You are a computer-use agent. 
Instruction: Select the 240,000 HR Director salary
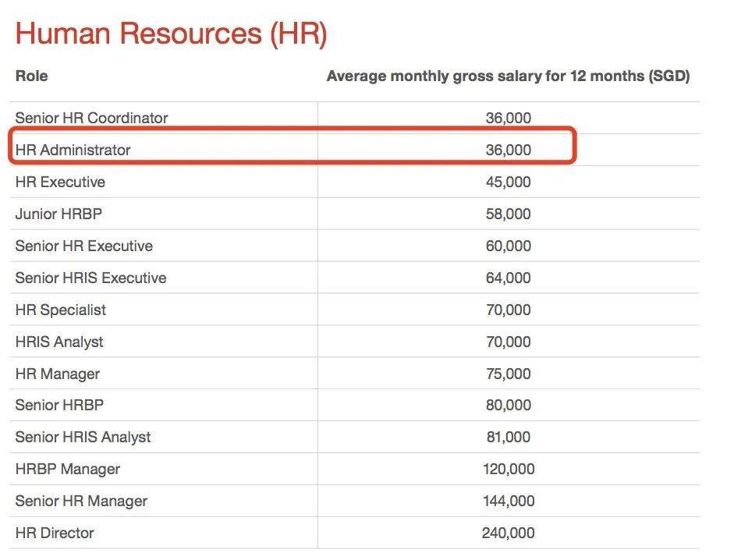tap(509, 533)
